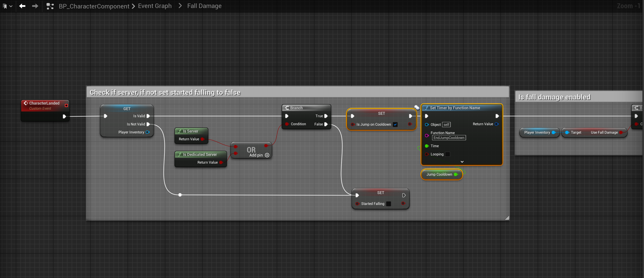The image size is (644, 278).
Task: Click the CharacterLanded event delegate pin
Action: pyautogui.click(x=66, y=105)
